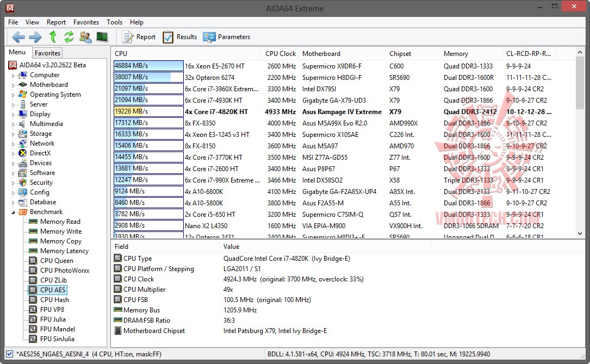Go up one level with green arrow
Image resolution: width=590 pixels, height=364 pixels.
[x=53, y=37]
